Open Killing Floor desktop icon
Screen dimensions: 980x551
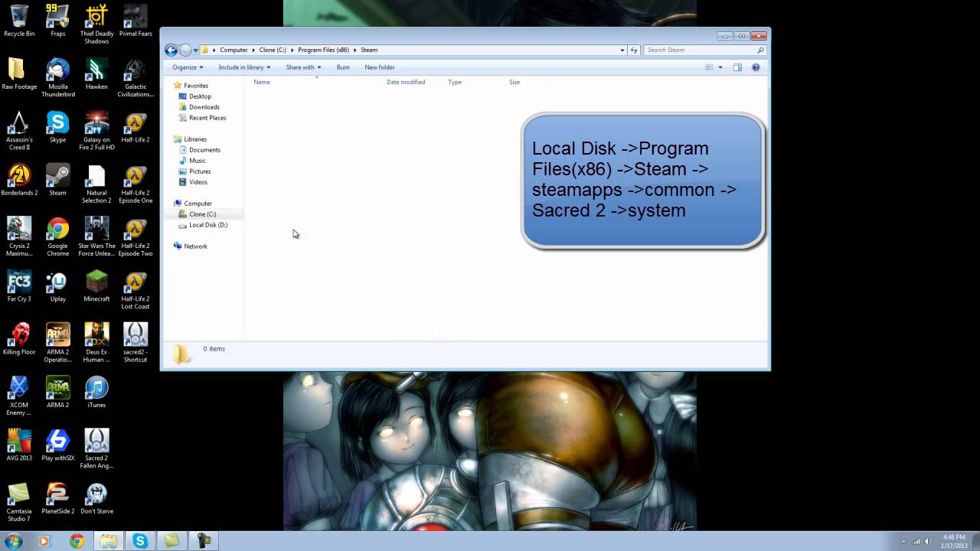pyautogui.click(x=19, y=339)
